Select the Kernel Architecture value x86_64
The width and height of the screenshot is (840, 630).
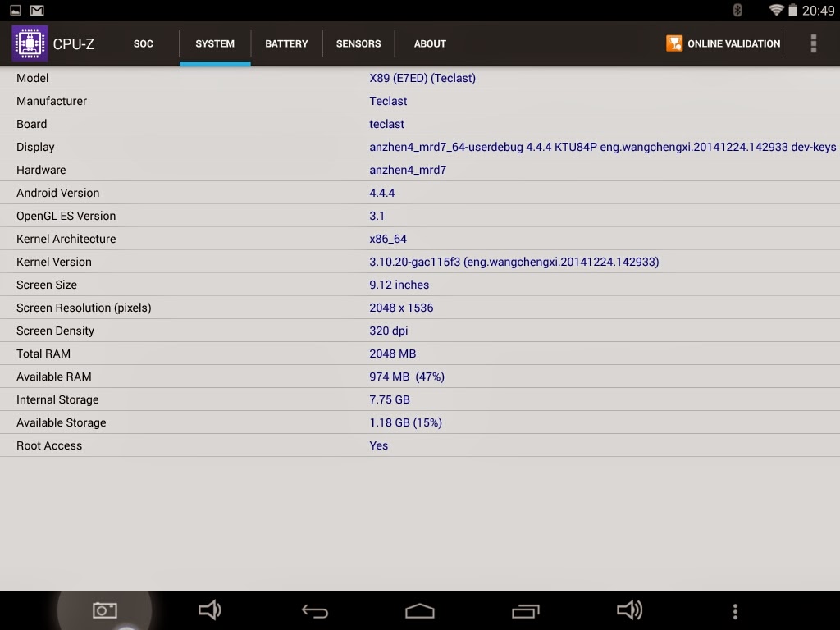click(388, 239)
